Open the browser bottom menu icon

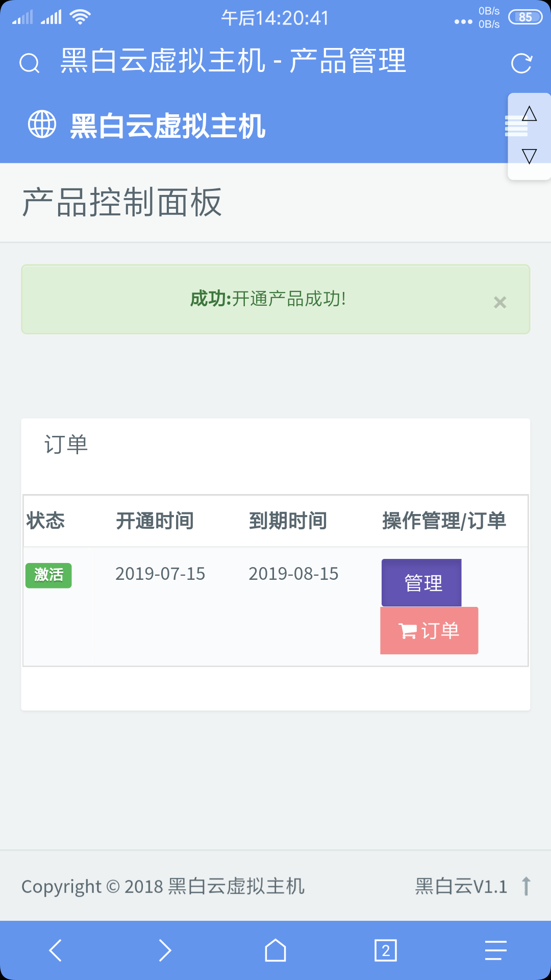click(496, 950)
